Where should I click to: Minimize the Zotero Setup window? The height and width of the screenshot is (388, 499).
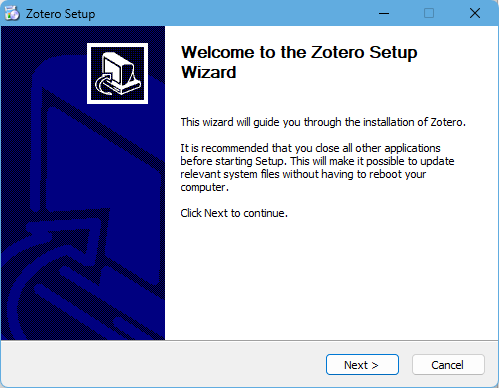384,13
